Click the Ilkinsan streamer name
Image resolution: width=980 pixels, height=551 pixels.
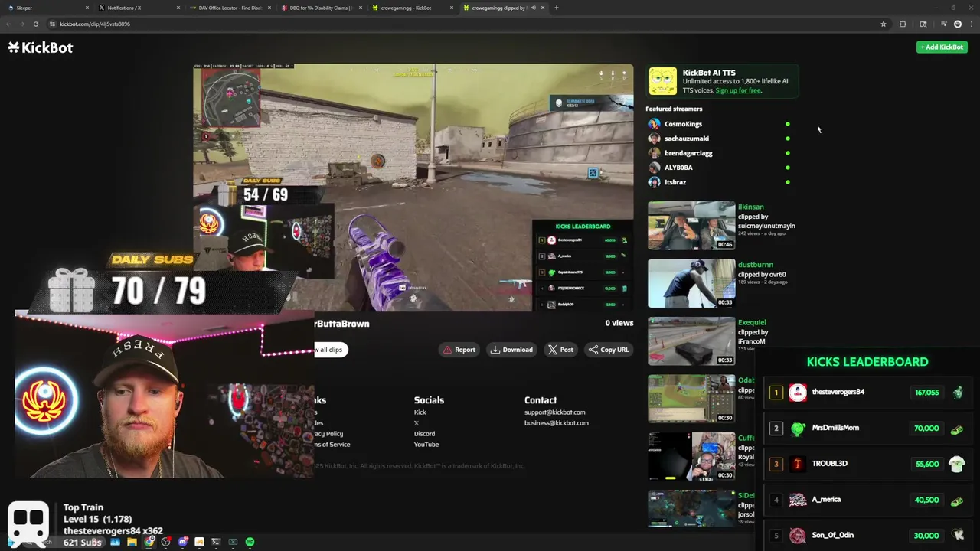[750, 207]
